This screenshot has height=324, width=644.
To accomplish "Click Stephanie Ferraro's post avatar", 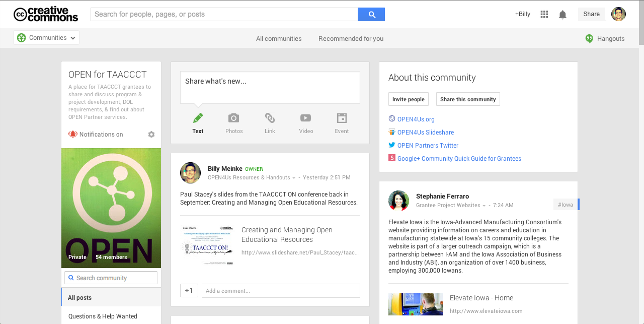I will pyautogui.click(x=398, y=201).
